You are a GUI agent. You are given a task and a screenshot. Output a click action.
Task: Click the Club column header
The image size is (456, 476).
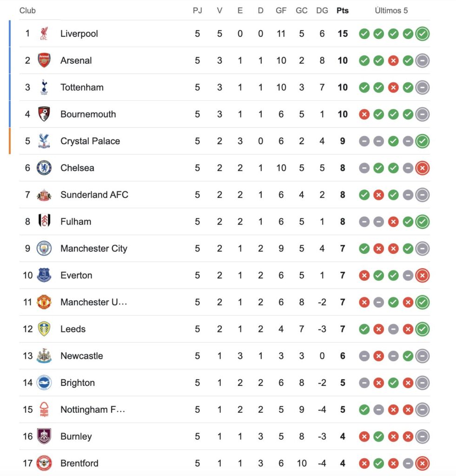[x=27, y=10]
